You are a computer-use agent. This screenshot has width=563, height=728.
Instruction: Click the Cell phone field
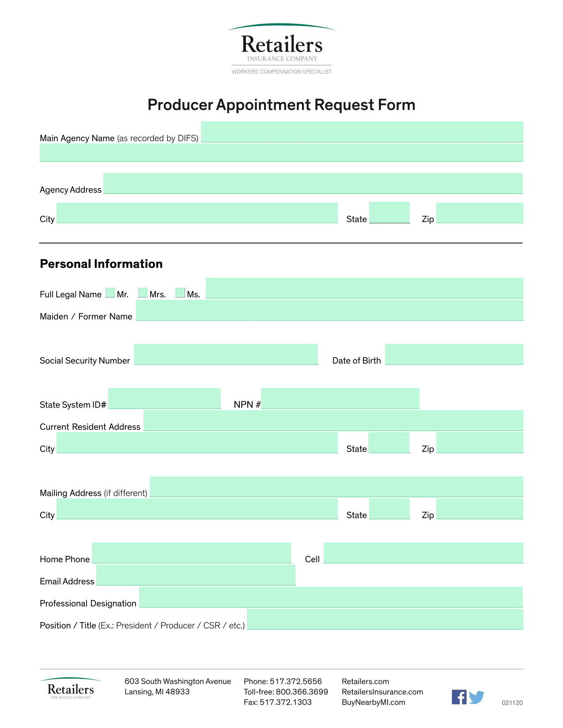[x=423, y=553]
